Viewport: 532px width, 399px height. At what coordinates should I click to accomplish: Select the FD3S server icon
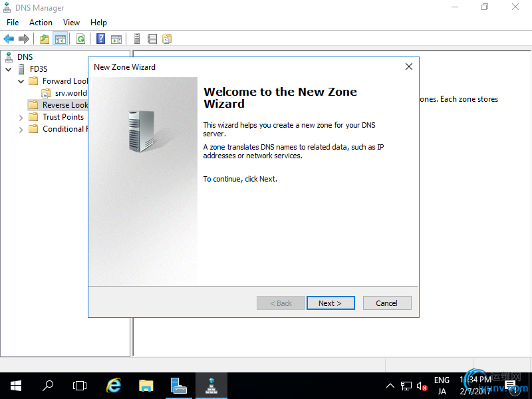21,69
